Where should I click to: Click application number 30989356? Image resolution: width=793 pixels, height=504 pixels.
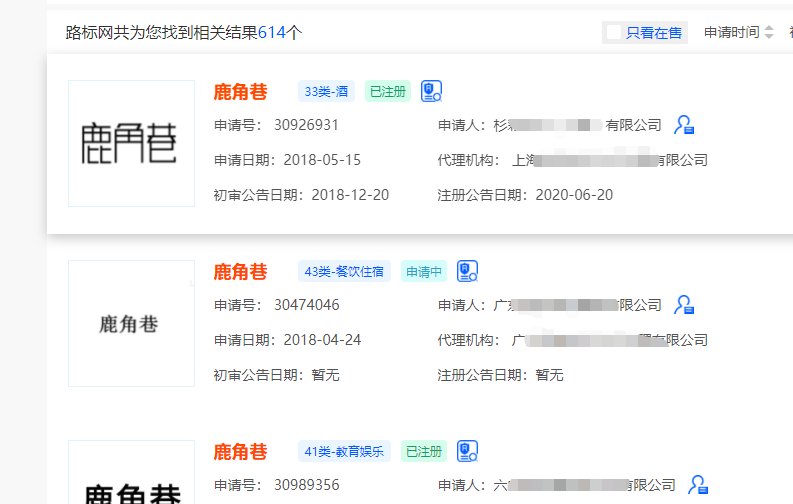pos(306,485)
